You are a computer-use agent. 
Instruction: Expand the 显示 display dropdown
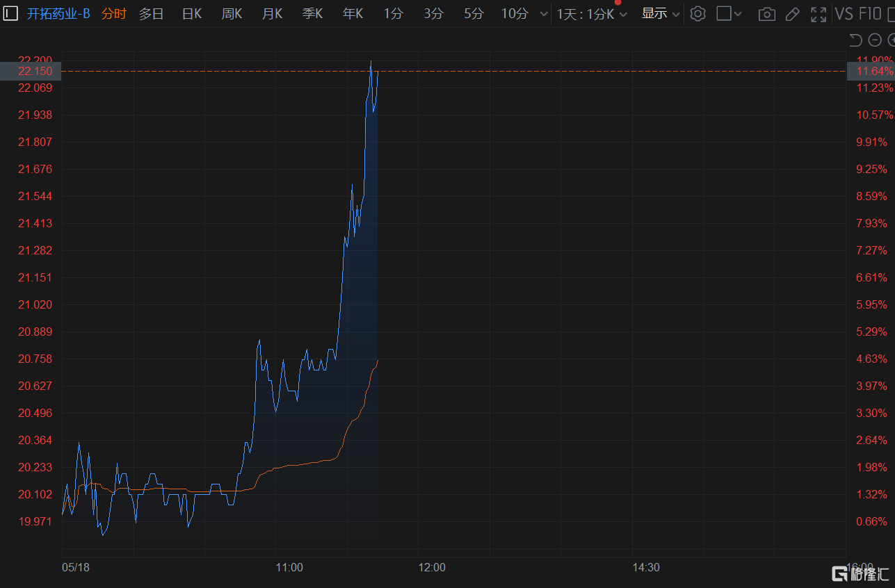(x=660, y=14)
